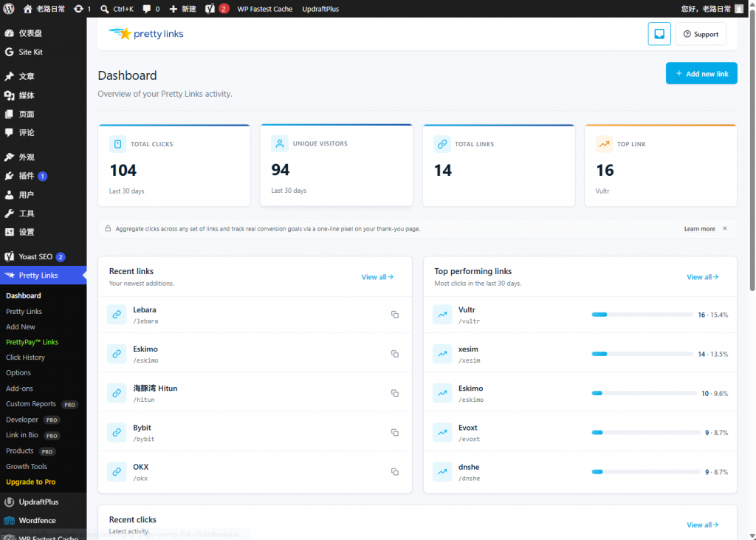
Task: Click Upgrade to Pro link
Action: (x=30, y=482)
